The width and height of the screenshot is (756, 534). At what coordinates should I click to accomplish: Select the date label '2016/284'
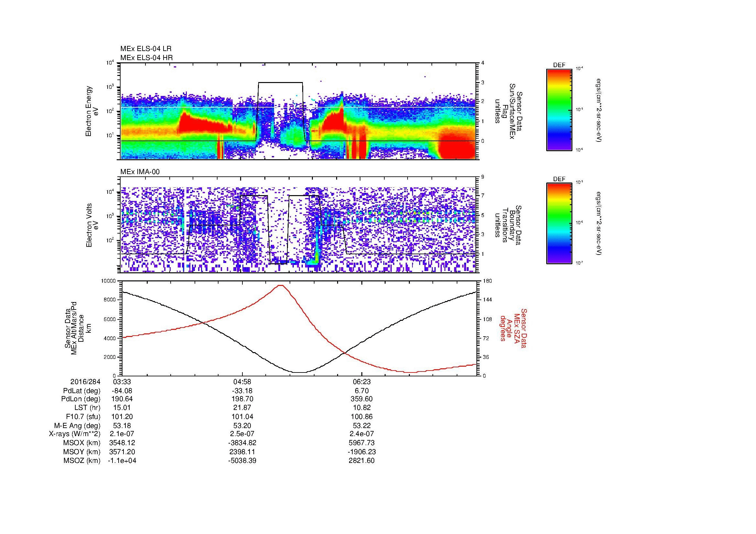(85, 382)
